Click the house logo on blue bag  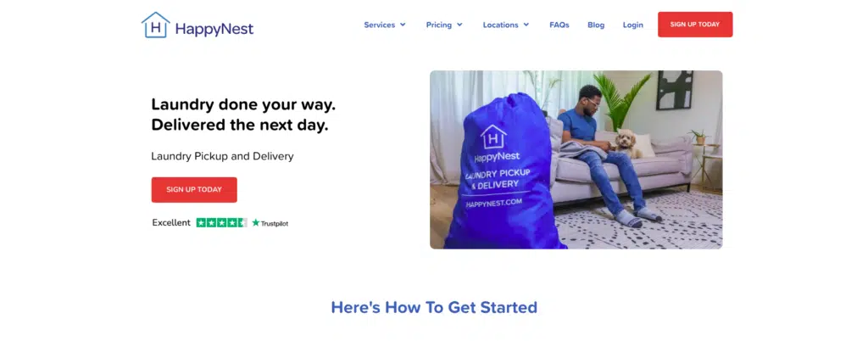click(x=493, y=137)
